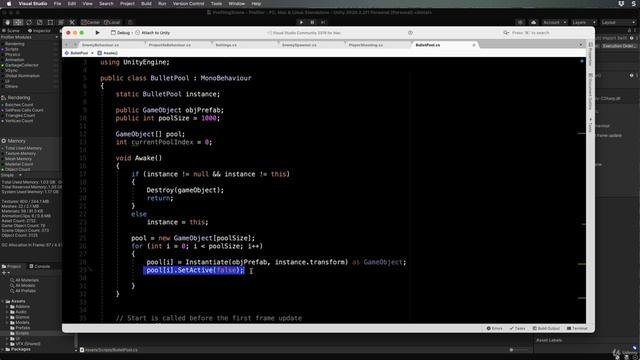This screenshot has height=360, width=640.
Task: Select the Transform tool in Unity toolbar
Action: point(61,22)
